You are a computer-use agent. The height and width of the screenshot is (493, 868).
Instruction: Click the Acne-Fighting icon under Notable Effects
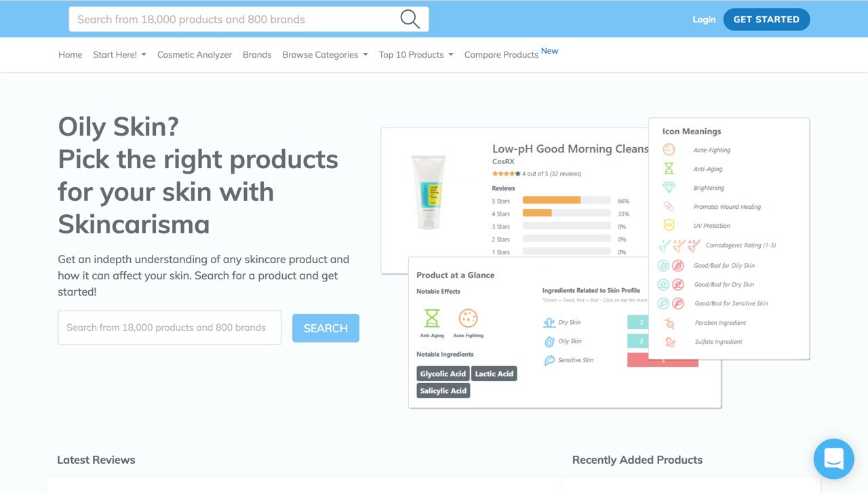[x=468, y=318]
